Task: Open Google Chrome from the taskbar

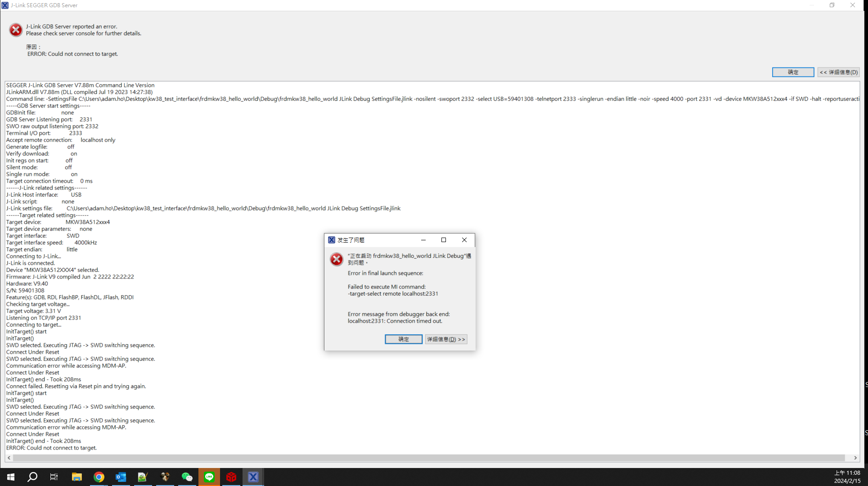Action: [x=99, y=477]
